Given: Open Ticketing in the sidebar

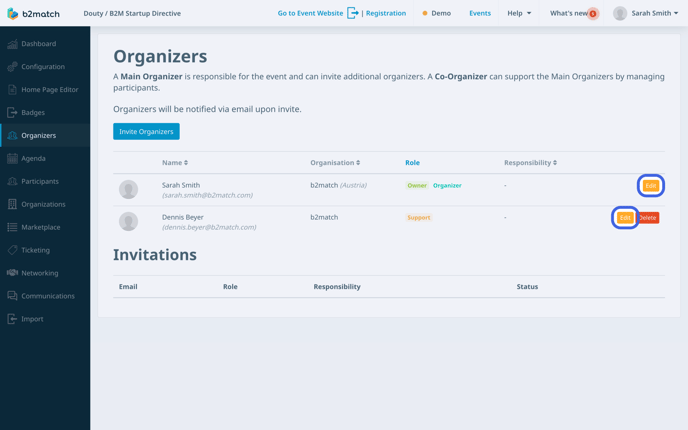Looking at the screenshot, I should tap(45, 250).
